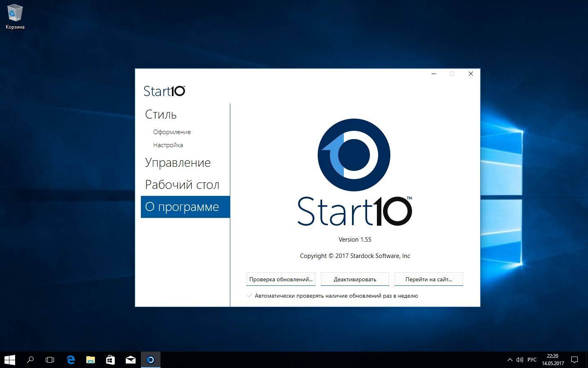
Task: Open the Microsoft Store taskbar icon
Action: coord(110,360)
